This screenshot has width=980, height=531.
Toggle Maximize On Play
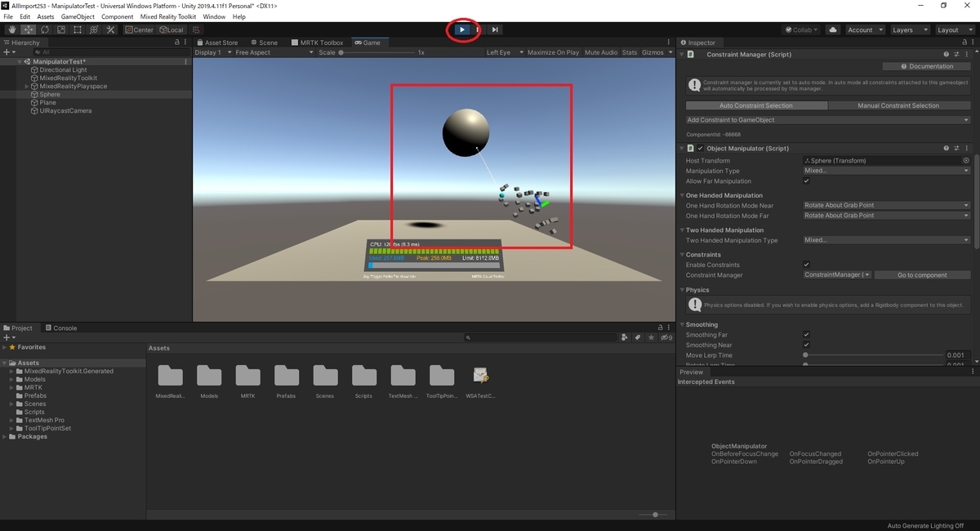click(553, 52)
